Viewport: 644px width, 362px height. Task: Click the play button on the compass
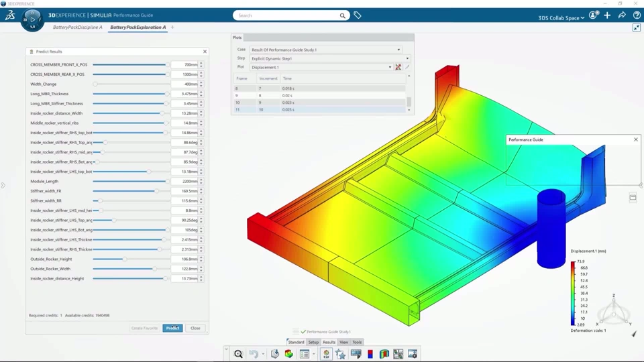[x=32, y=19]
